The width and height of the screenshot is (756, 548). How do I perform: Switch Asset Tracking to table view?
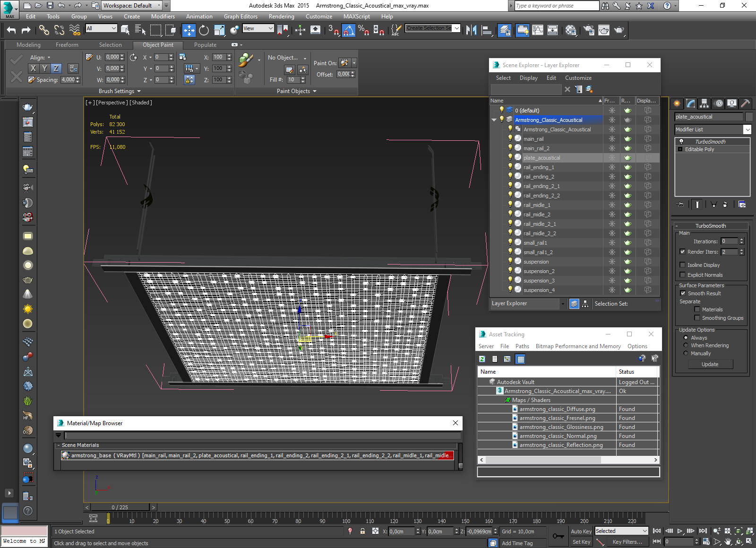click(x=521, y=359)
